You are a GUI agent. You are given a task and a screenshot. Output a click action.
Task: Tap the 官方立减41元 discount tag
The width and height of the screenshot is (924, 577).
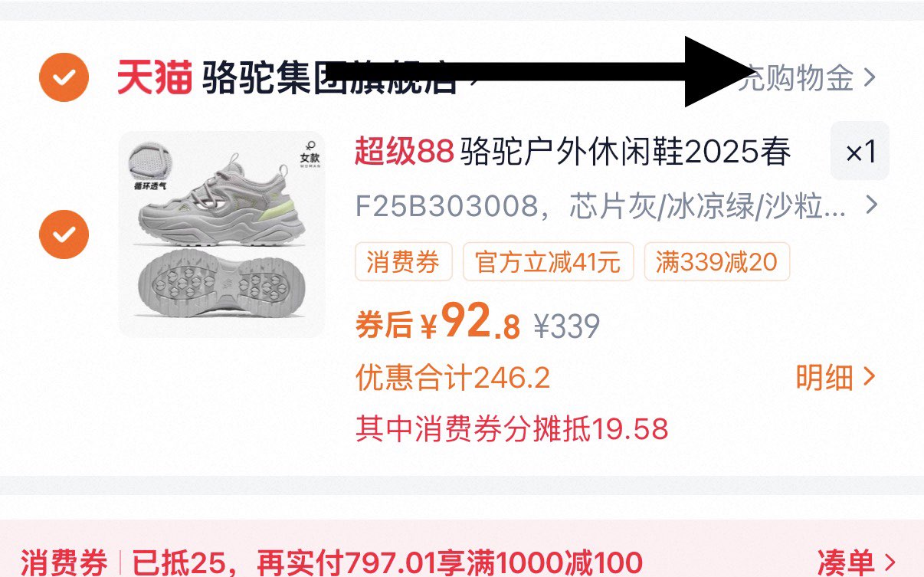548,263
